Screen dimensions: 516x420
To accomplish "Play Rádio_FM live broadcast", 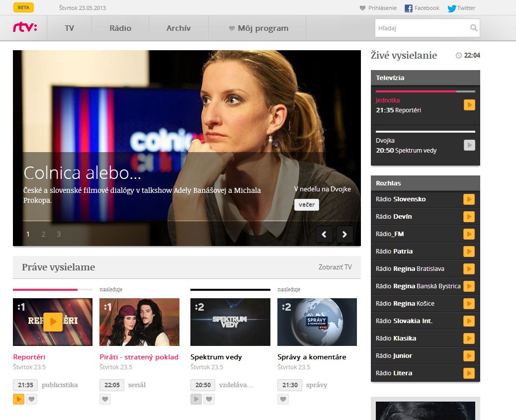I will pyautogui.click(x=469, y=234).
